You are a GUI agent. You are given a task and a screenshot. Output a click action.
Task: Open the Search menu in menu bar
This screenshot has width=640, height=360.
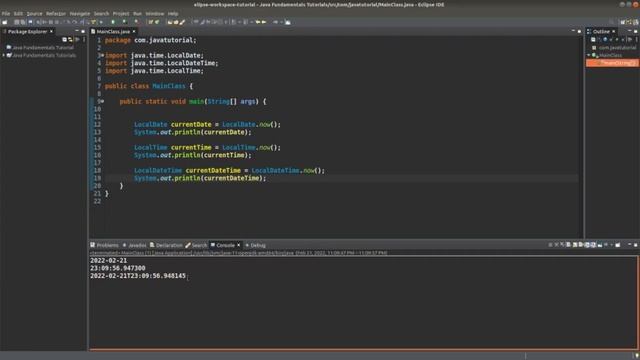[x=101, y=13]
